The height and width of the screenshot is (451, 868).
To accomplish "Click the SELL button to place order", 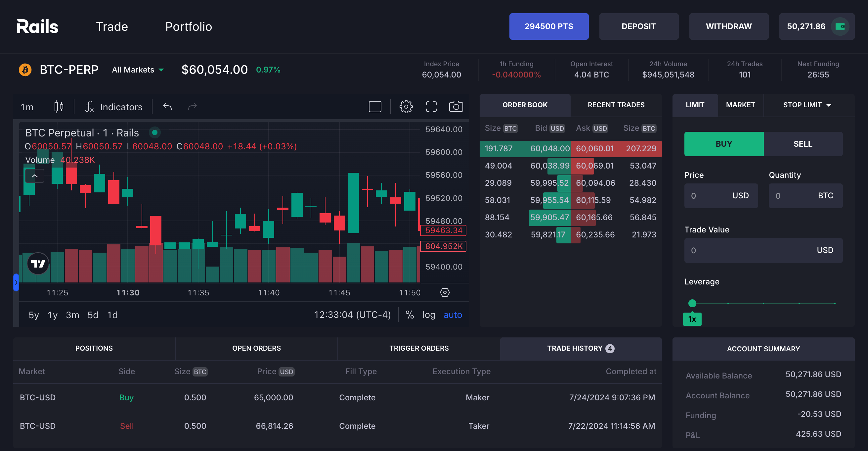I will [x=802, y=144].
